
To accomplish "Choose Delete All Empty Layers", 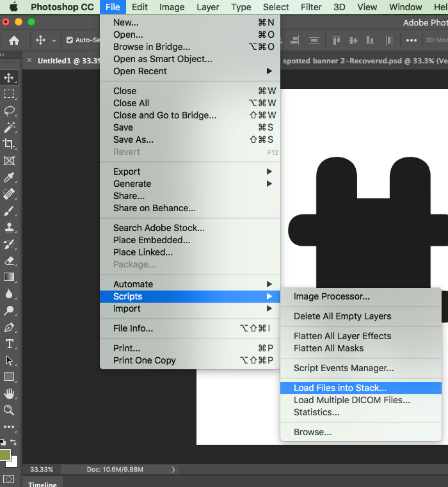I will 361,316.
